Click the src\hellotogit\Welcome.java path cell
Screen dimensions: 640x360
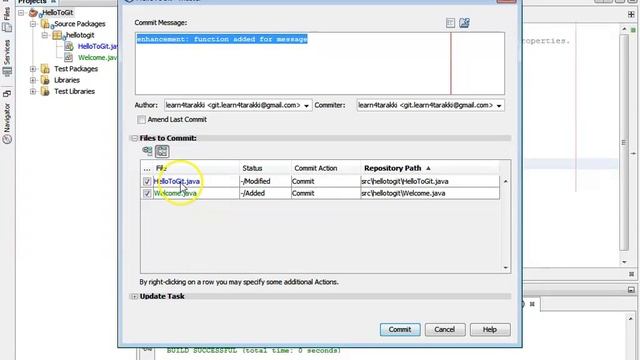[430, 193]
